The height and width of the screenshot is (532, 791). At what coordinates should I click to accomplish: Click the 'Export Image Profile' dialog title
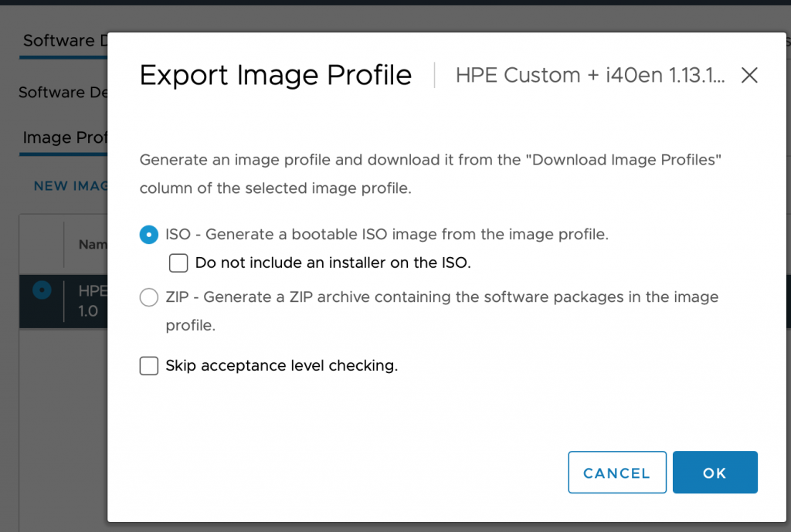pos(276,75)
